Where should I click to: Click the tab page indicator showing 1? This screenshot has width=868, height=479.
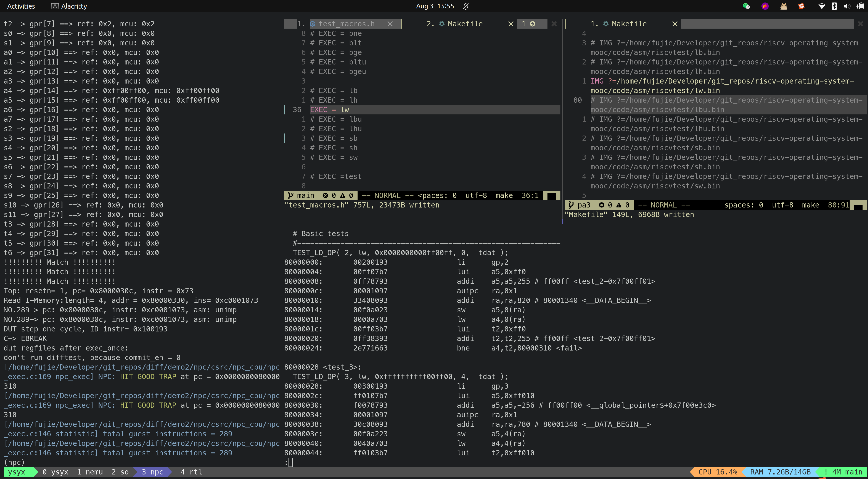(x=528, y=24)
